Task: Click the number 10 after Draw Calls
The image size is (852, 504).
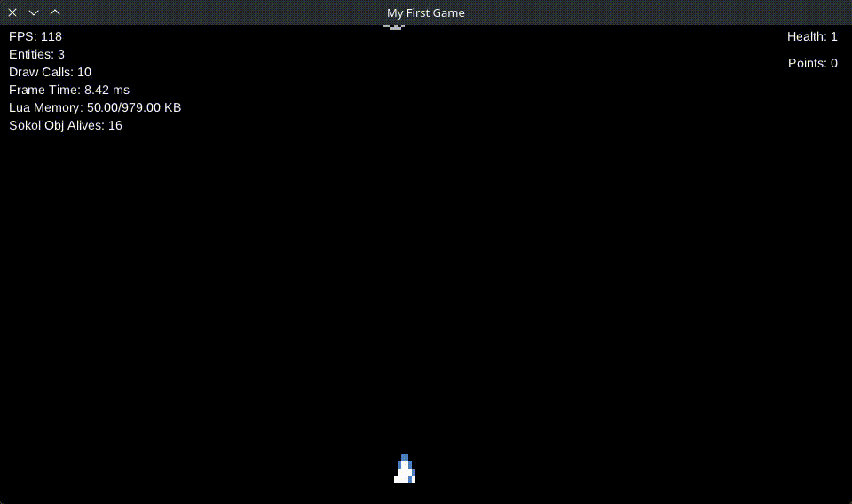Action: click(84, 72)
